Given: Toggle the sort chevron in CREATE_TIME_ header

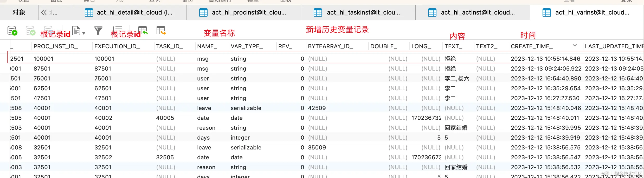Looking at the screenshot, I should point(575,45).
